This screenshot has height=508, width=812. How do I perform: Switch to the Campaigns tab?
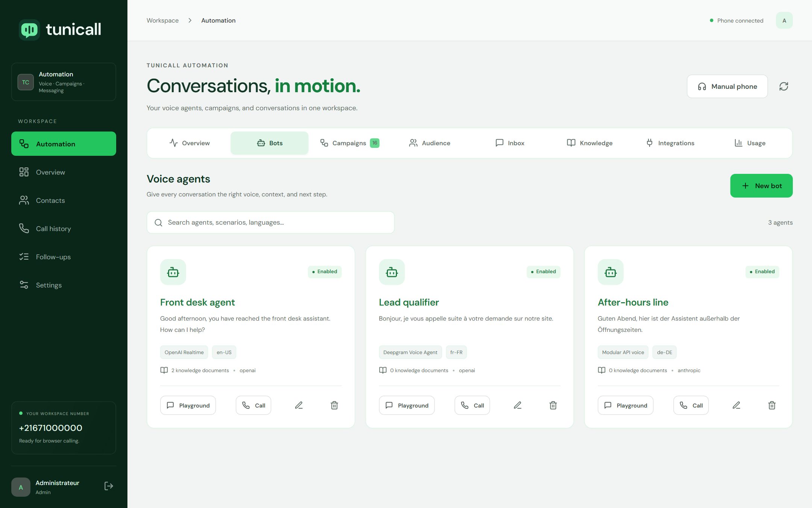pyautogui.click(x=350, y=143)
